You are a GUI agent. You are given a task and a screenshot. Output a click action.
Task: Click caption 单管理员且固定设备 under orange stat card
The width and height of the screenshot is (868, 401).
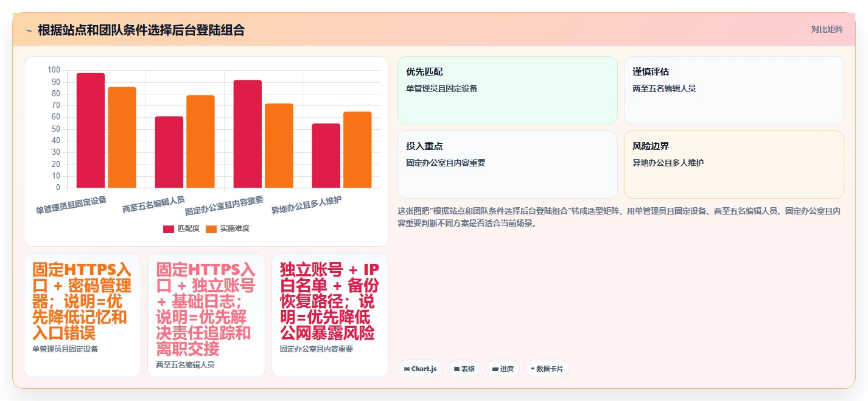(x=65, y=349)
